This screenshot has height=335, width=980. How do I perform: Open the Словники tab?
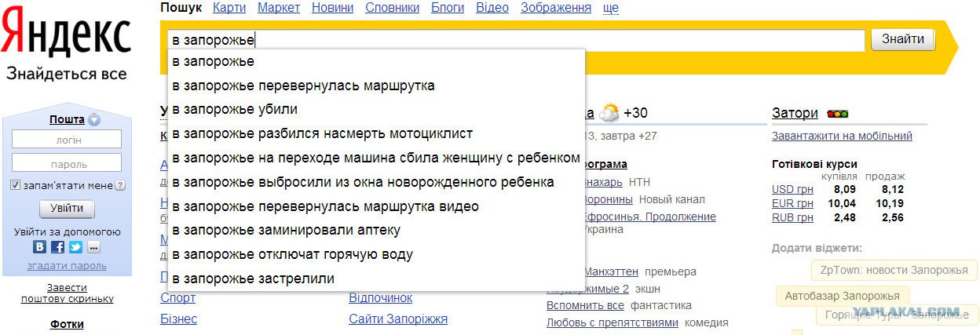coord(392,8)
